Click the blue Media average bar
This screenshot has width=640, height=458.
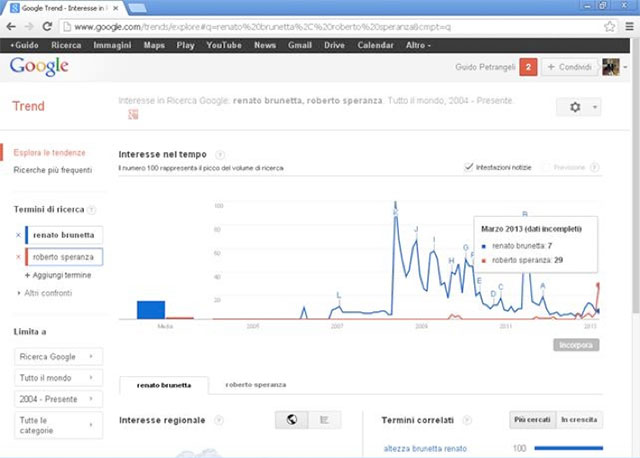[151, 310]
